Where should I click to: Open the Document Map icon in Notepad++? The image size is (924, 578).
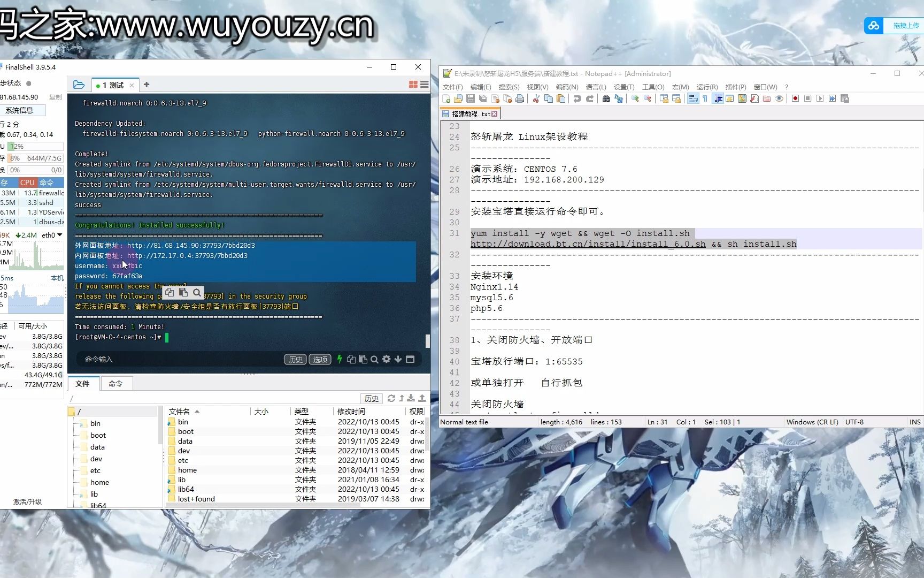tap(742, 98)
